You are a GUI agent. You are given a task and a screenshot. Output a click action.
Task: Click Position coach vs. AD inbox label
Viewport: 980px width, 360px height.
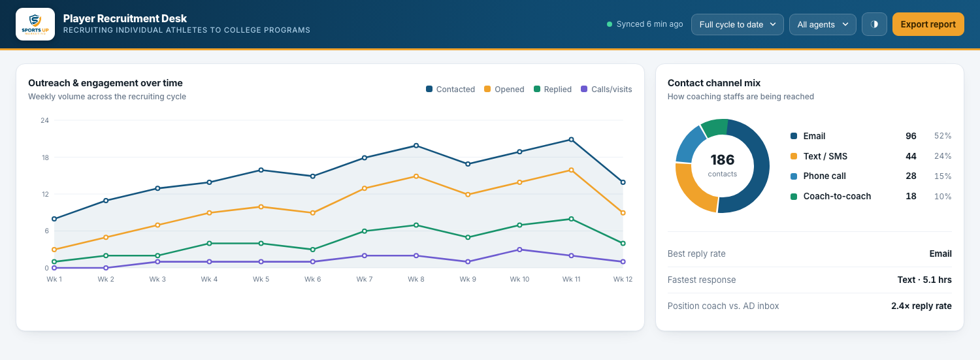[x=723, y=306]
